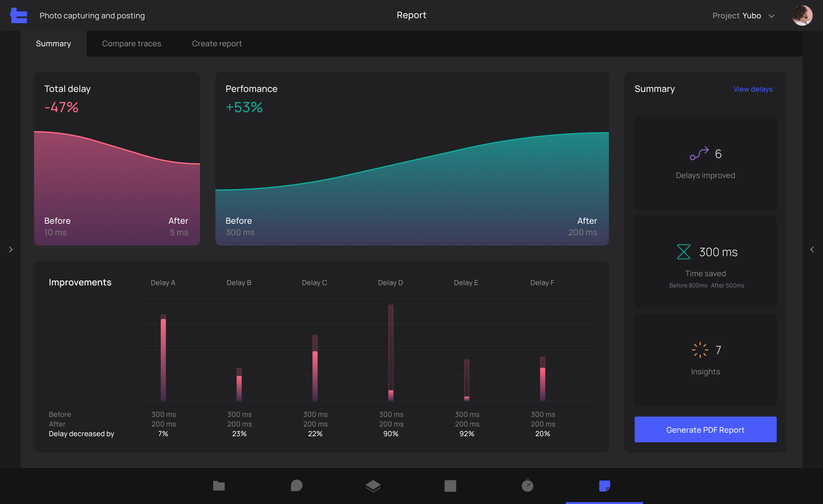823x504 pixels.
Task: Open the Create report tab
Action: pos(217,44)
